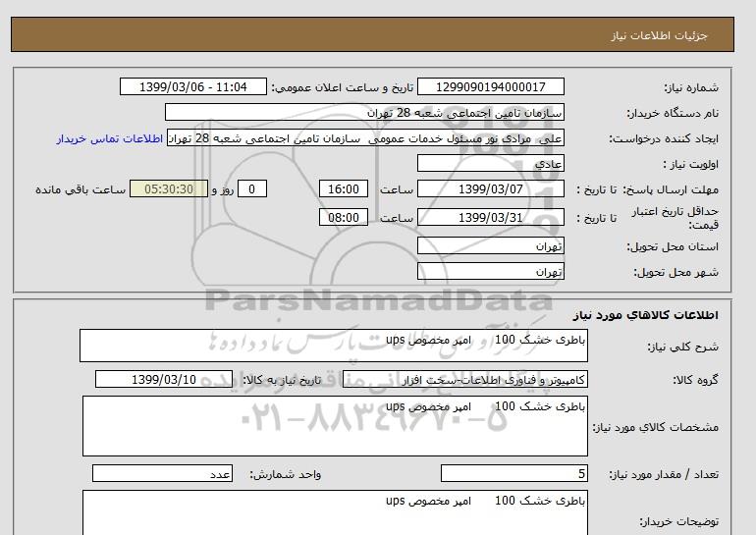Click the شماره نیاز label
Screen dimensions: 756x535
point(691,87)
